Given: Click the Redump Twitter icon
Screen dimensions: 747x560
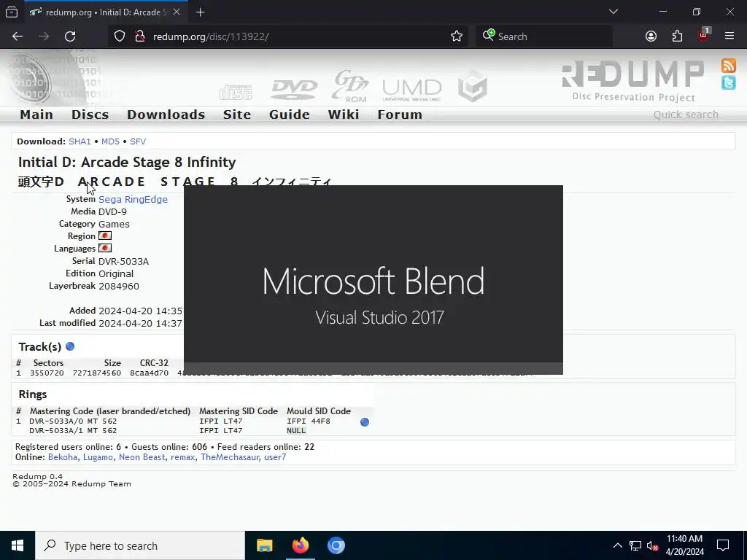Looking at the screenshot, I should pyautogui.click(x=728, y=83).
